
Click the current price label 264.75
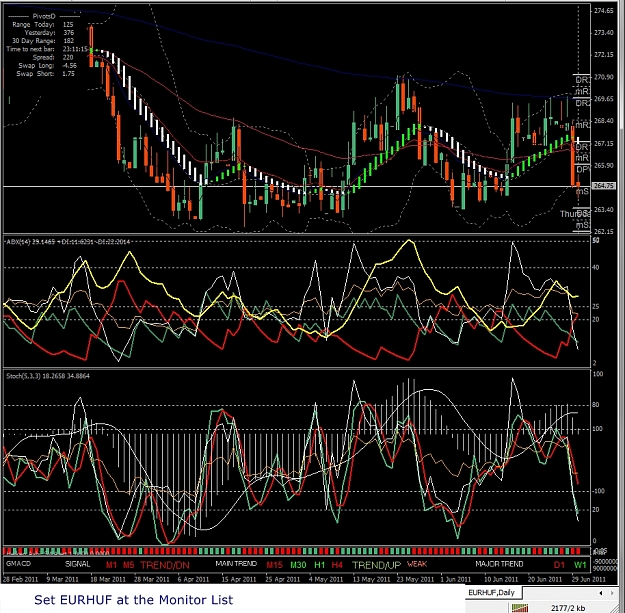603,186
